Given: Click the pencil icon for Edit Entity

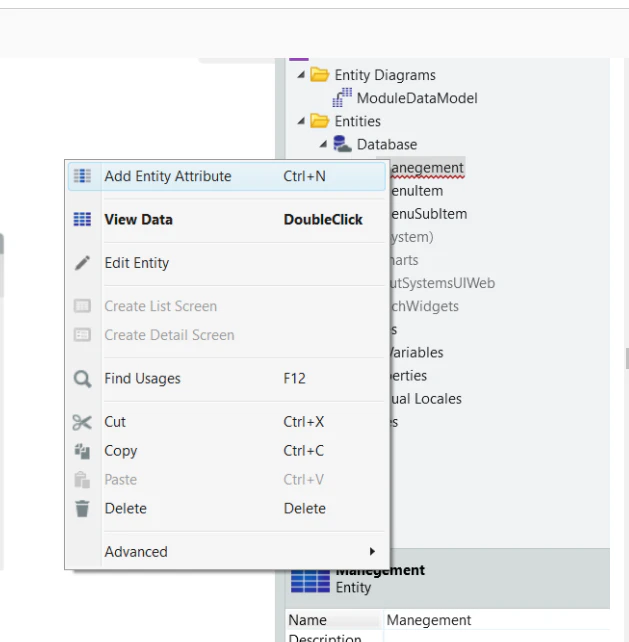Looking at the screenshot, I should 82,263.
